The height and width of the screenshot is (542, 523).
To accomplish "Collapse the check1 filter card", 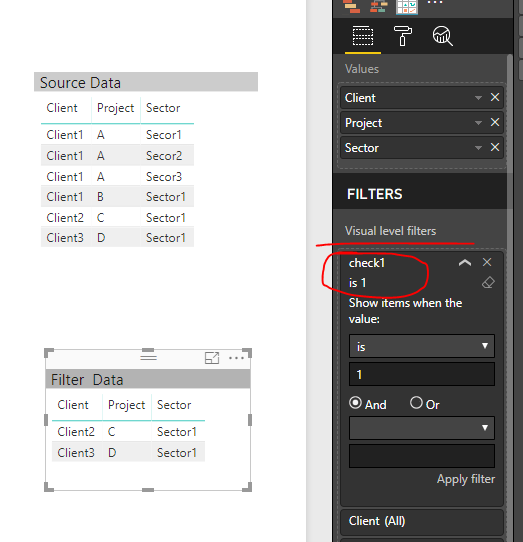I will point(465,263).
